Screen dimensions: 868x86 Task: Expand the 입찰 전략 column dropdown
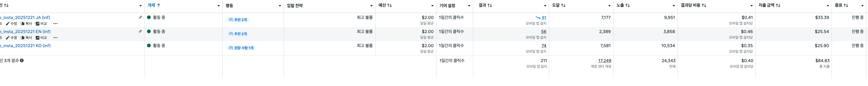click(371, 6)
